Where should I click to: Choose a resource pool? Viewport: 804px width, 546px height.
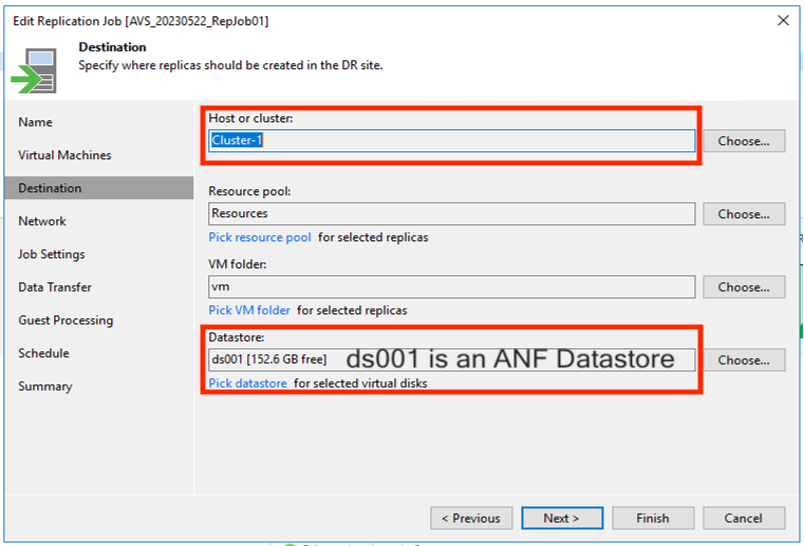pos(743,214)
